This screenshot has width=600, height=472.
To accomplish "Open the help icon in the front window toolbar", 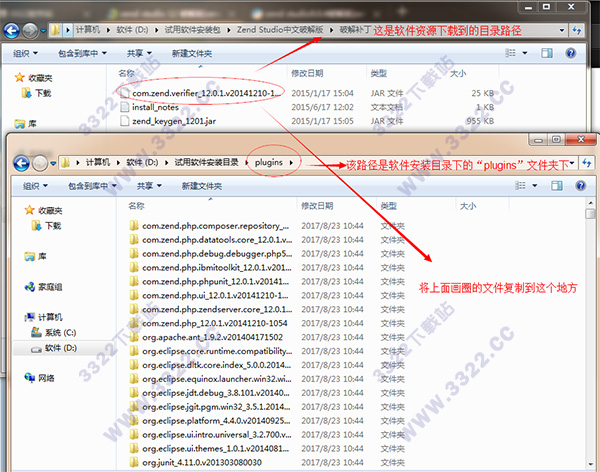I will pos(580,186).
